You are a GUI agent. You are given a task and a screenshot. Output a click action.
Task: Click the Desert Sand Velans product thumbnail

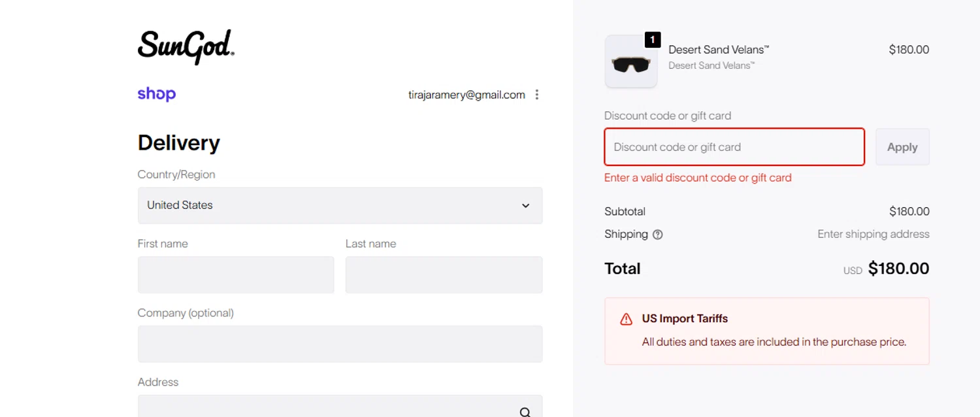click(631, 61)
